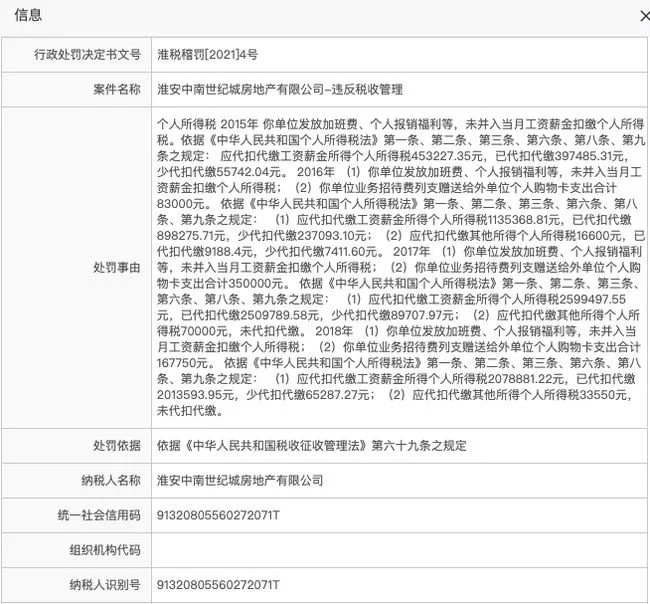Image resolution: width=650 pixels, height=604 pixels.
Task: Click the 处罚依据 label
Action: pyautogui.click(x=117, y=446)
